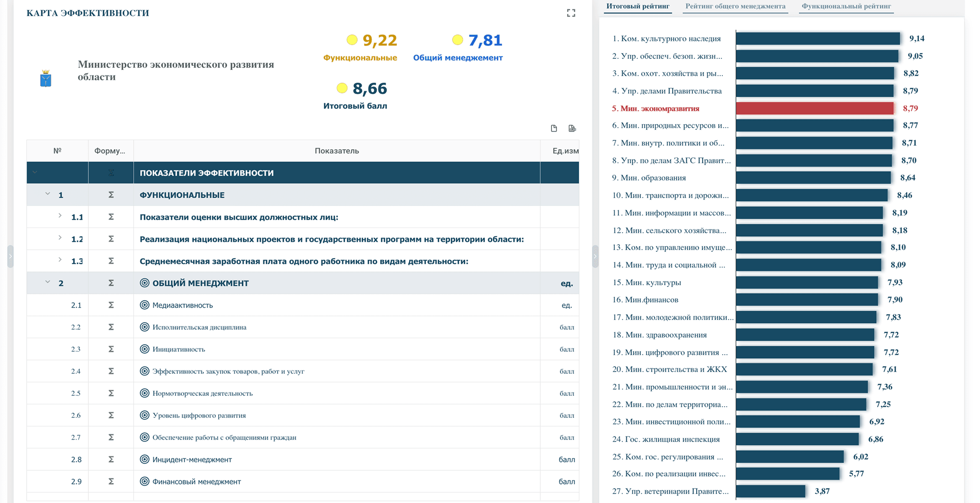980x503 pixels.
Task: Click the Показатель column header
Action: click(337, 151)
